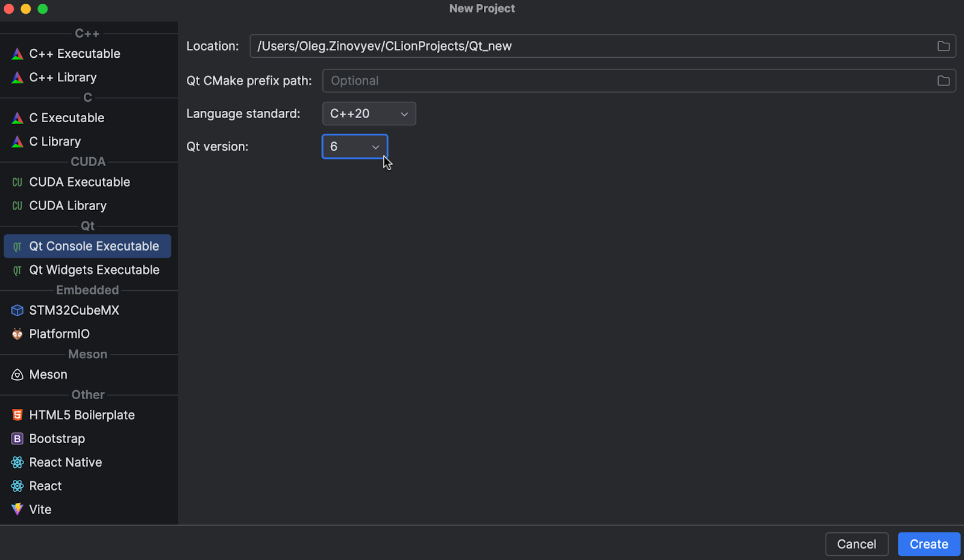This screenshot has height=560, width=964.
Task: Click the Qt Console Executable QT icon
Action: click(17, 246)
